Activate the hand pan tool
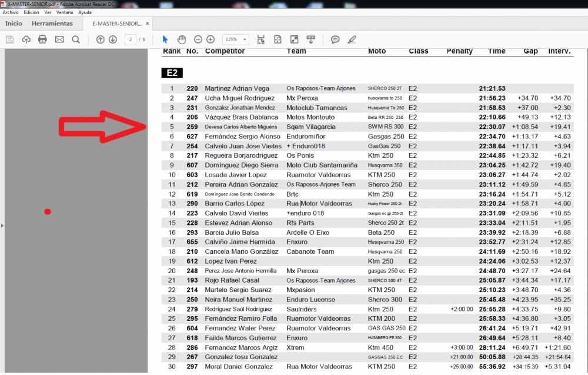588x375 pixels. [x=182, y=39]
